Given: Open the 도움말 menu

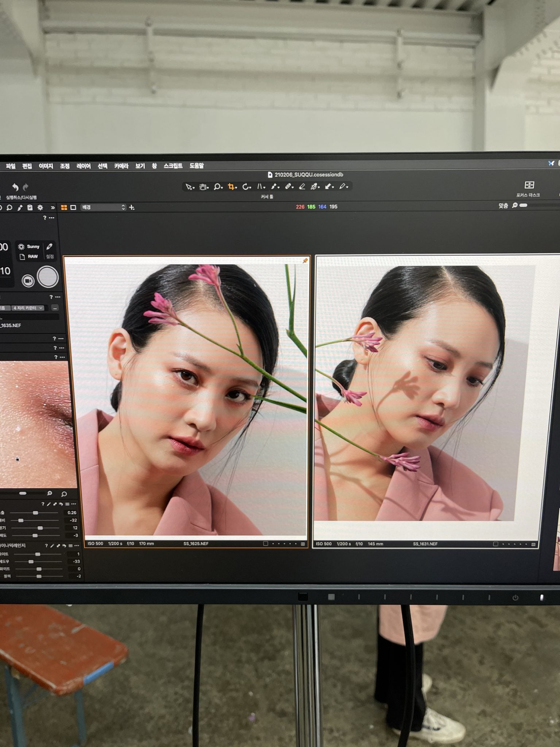Looking at the screenshot, I should [x=197, y=166].
